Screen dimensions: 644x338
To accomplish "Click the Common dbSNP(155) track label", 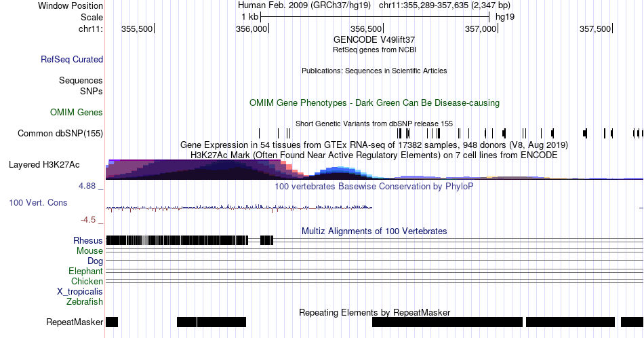I will tap(60, 133).
